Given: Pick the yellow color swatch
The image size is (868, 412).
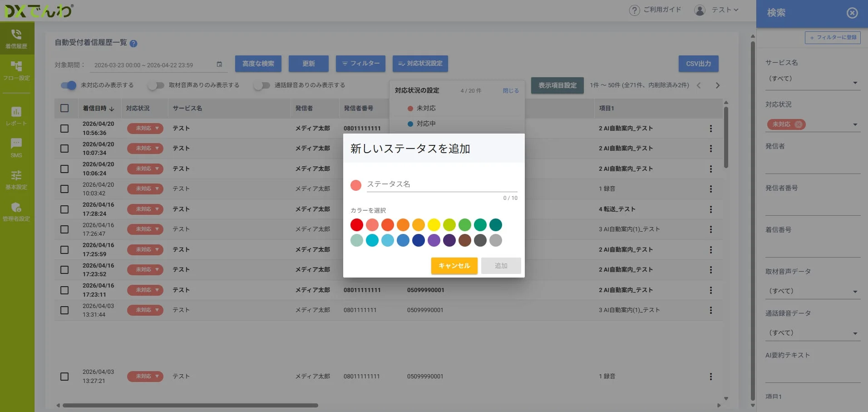Looking at the screenshot, I should click(434, 225).
